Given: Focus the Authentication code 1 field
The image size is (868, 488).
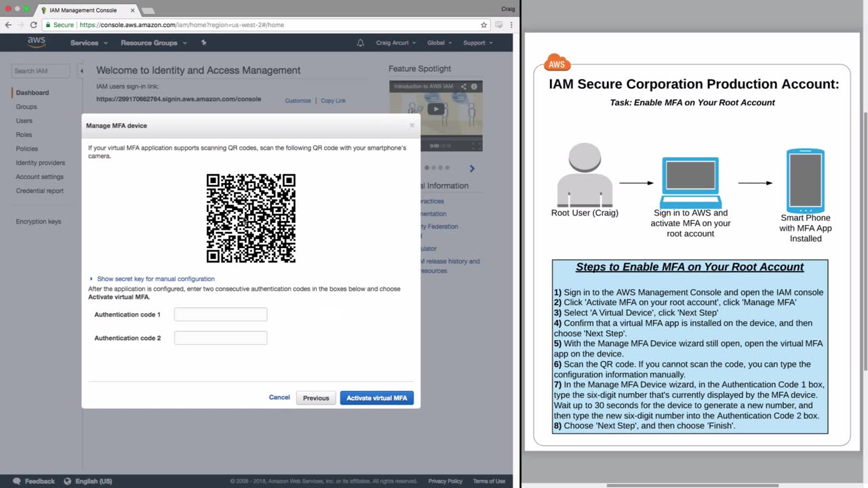Looking at the screenshot, I should tap(220, 314).
